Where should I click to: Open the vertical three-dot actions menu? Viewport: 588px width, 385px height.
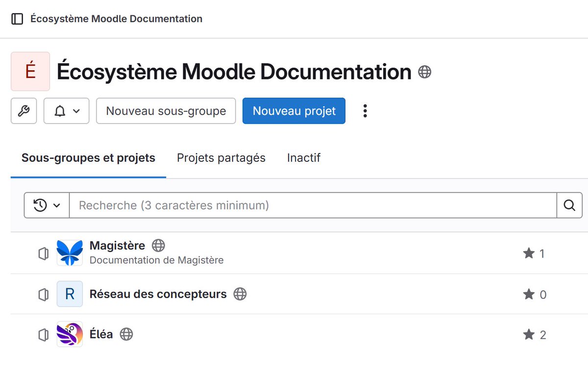coord(365,111)
